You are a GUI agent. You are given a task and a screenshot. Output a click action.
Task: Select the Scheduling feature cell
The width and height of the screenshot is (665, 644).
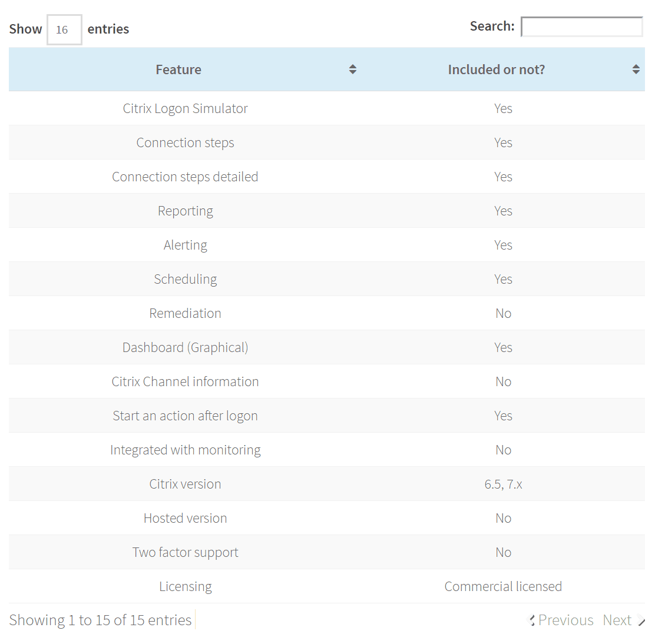pyautogui.click(x=186, y=279)
